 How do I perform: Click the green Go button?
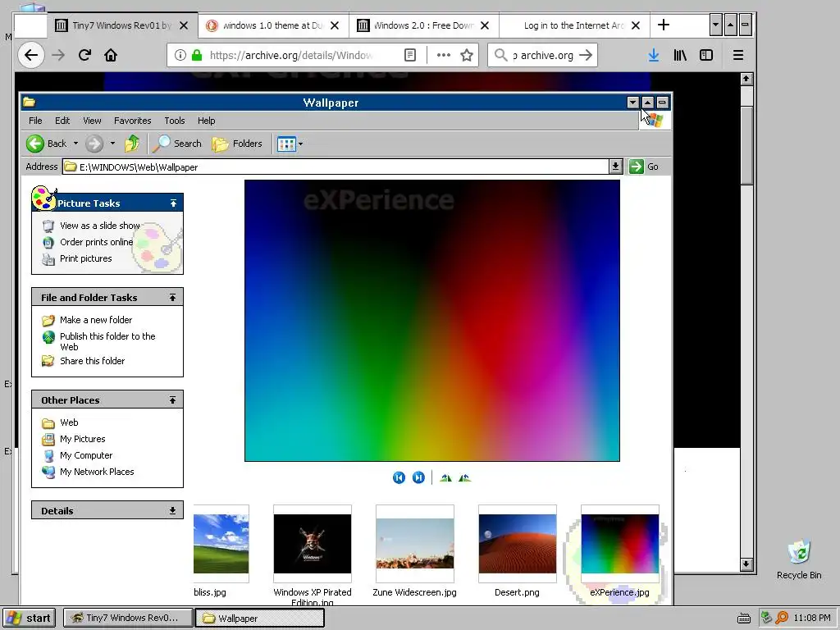point(643,167)
